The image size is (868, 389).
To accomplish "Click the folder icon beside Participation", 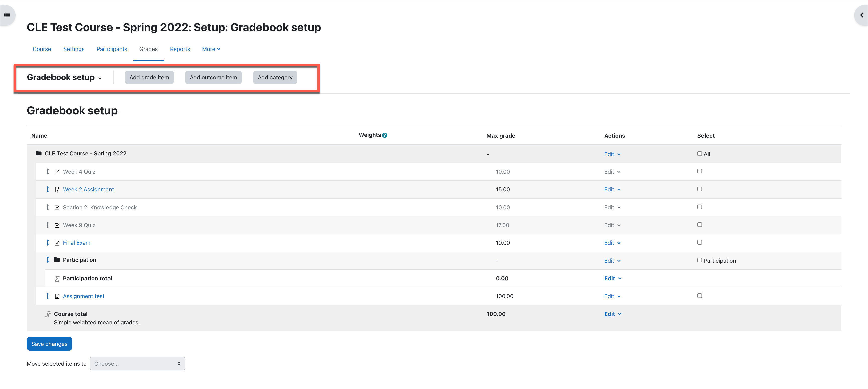I will point(57,260).
